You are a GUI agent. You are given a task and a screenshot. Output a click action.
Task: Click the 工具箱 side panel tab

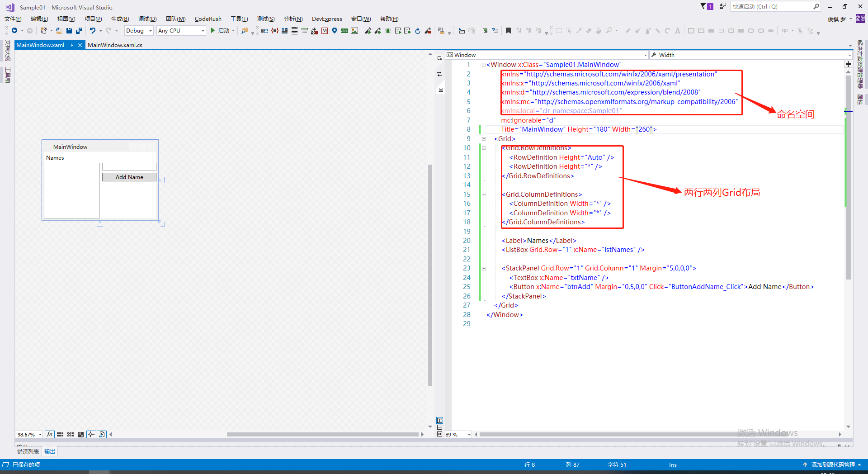click(8, 76)
